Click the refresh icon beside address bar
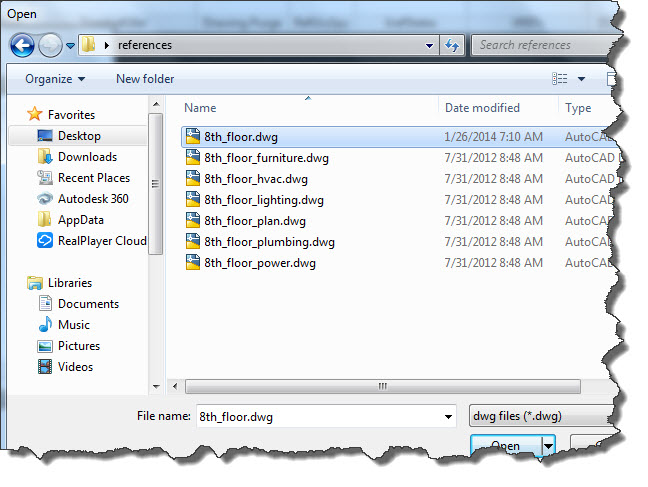The height and width of the screenshot is (487, 648). (453, 45)
